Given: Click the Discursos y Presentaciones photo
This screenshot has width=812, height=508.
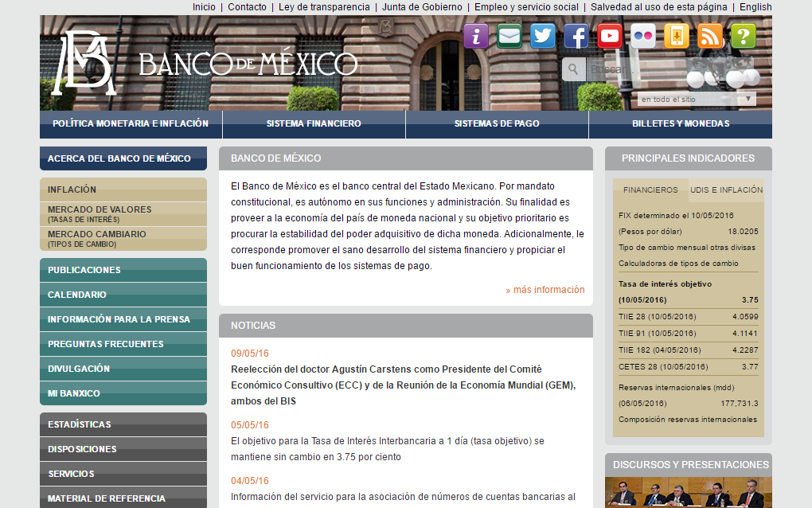Looking at the screenshot, I should pos(689,492).
